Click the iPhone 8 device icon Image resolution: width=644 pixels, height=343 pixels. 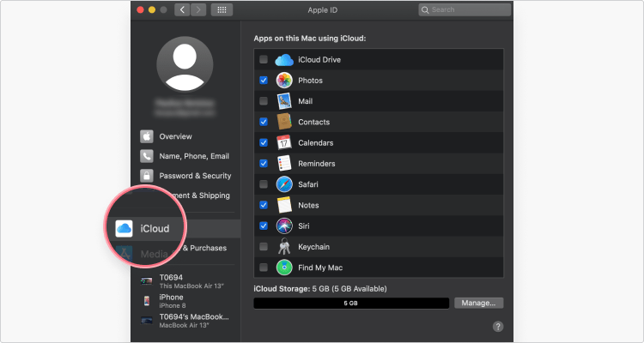pos(147,301)
